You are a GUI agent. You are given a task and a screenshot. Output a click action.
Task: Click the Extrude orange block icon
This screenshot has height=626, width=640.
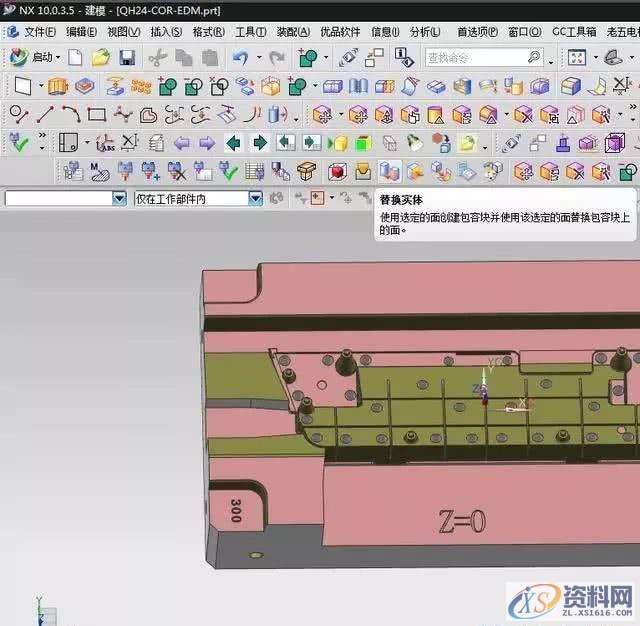tap(58, 87)
